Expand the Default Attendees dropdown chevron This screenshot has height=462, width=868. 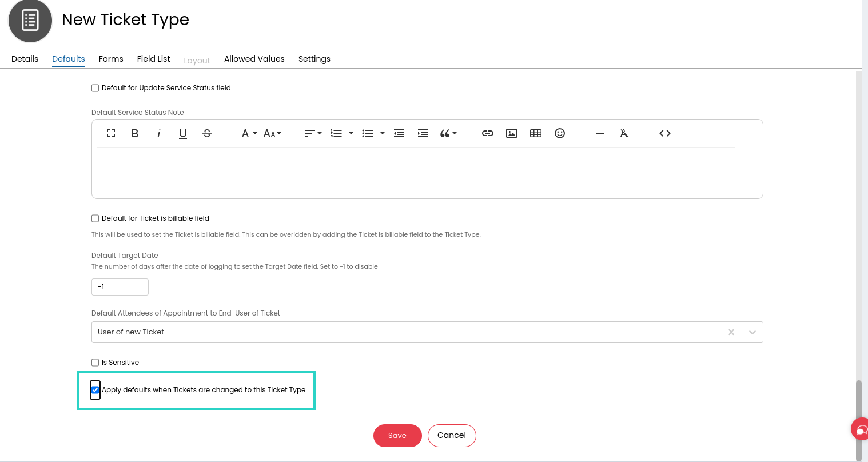(x=752, y=332)
